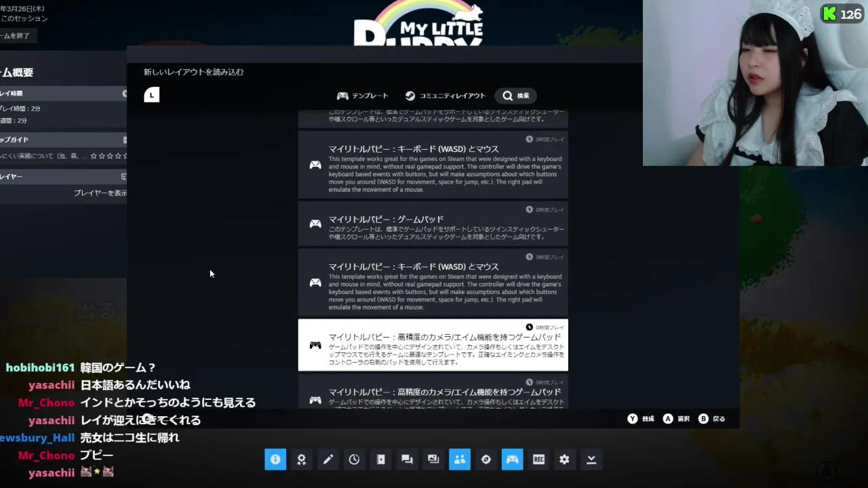Switch to the コミュニティレイアウト tab
The image size is (868, 488).
pos(446,96)
